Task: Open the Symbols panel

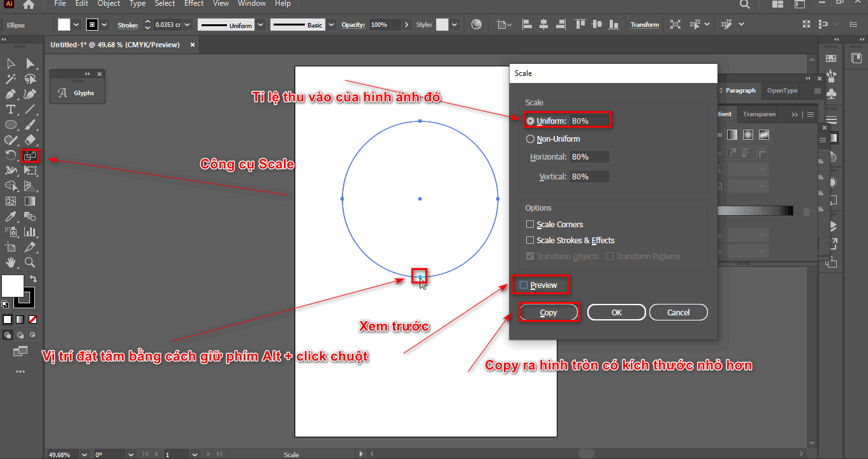Action: tap(831, 94)
